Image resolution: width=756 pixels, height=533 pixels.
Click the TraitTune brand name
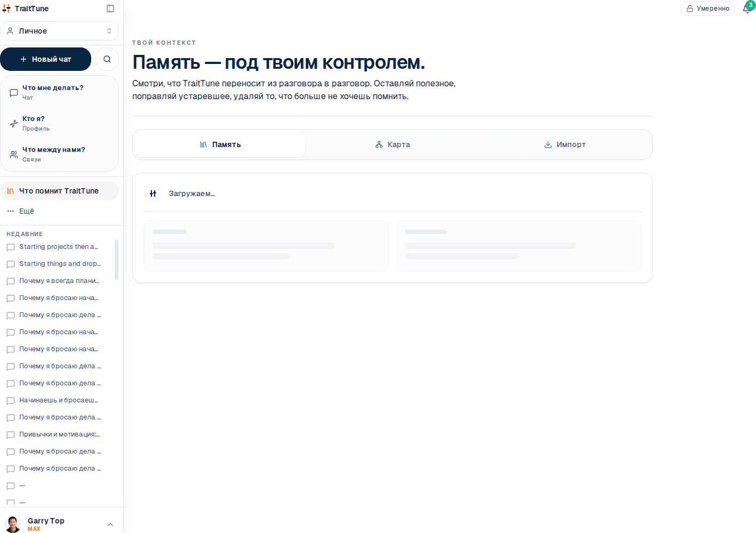coord(31,9)
